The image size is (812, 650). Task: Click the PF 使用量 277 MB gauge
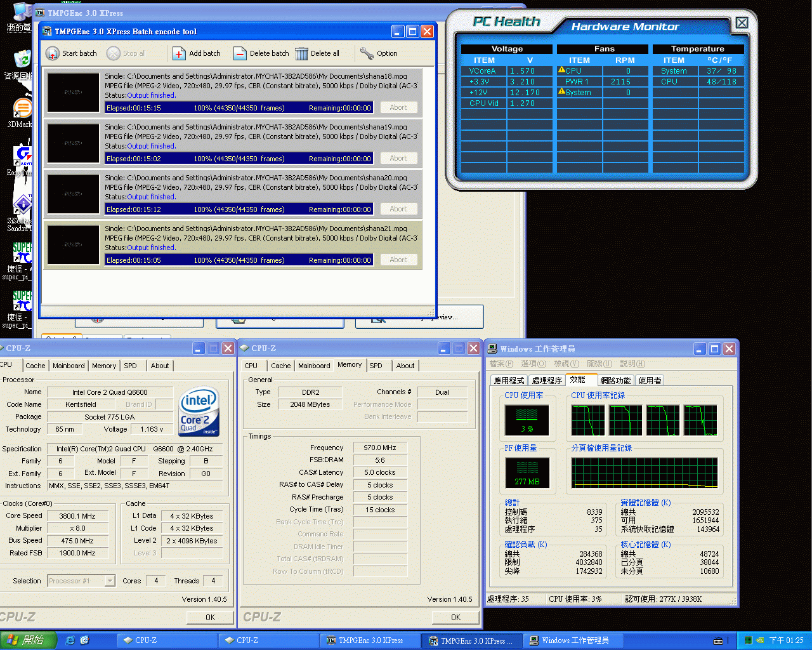coord(527,472)
